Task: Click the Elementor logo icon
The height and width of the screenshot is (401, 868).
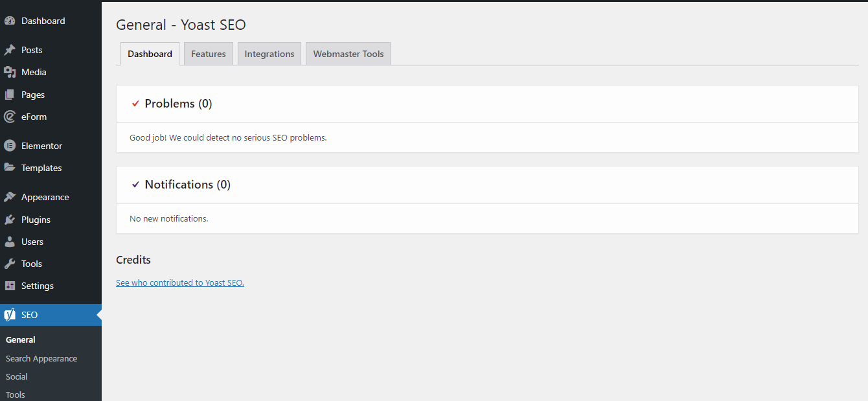Action: tap(10, 146)
